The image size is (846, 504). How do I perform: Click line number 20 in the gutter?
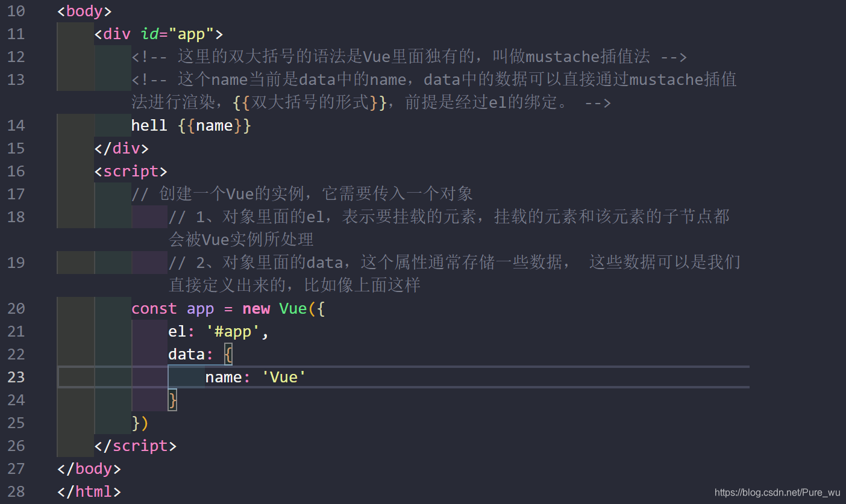coord(16,308)
